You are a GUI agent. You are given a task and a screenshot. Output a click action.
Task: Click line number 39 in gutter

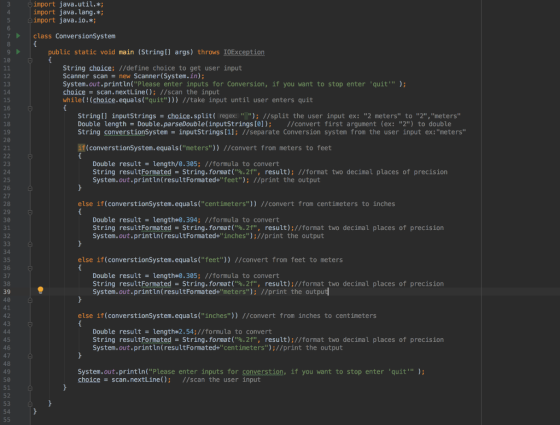(7, 292)
